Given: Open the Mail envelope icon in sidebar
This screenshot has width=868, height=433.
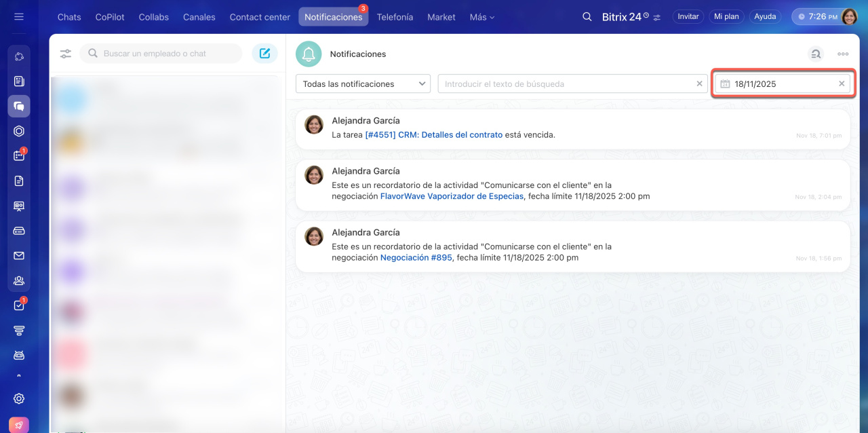Looking at the screenshot, I should point(19,256).
